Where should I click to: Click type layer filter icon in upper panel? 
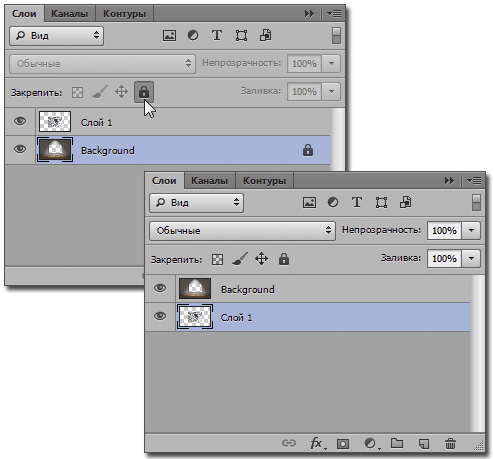(x=217, y=35)
